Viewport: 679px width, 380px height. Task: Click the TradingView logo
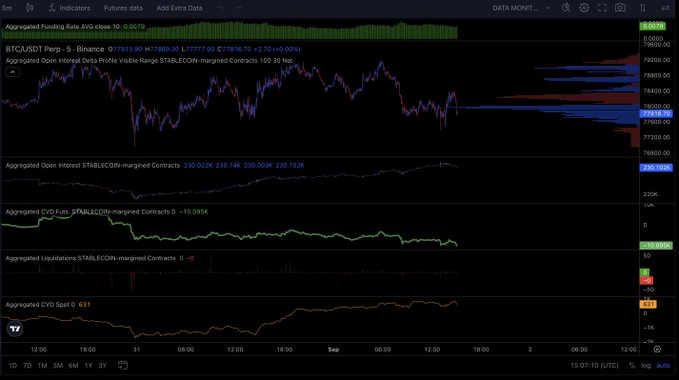pos(15,329)
